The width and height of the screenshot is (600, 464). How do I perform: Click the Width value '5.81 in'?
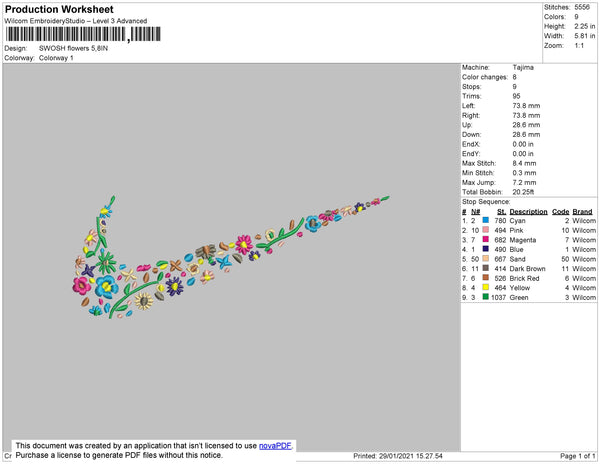pyautogui.click(x=584, y=36)
